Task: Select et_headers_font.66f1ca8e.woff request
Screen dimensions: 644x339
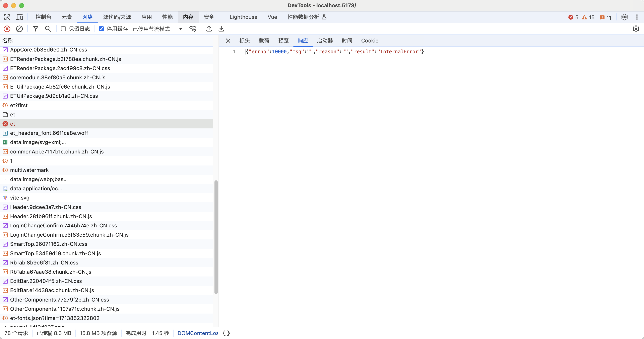Action: tap(107, 133)
